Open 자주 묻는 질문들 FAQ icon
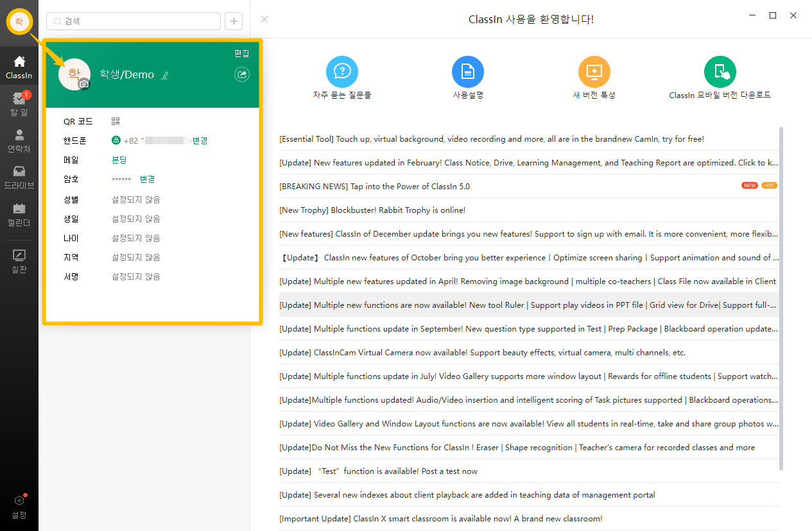This screenshot has height=531, width=812. pyautogui.click(x=342, y=72)
